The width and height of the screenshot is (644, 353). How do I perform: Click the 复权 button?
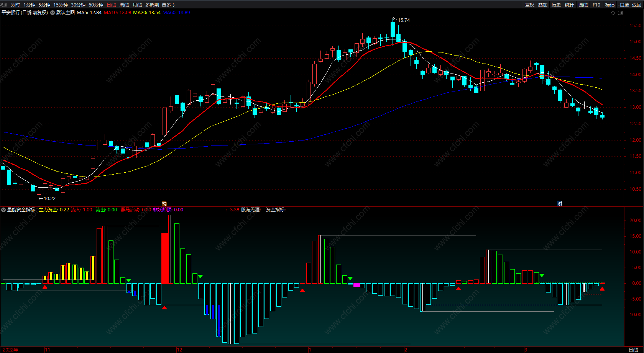tap(530, 5)
